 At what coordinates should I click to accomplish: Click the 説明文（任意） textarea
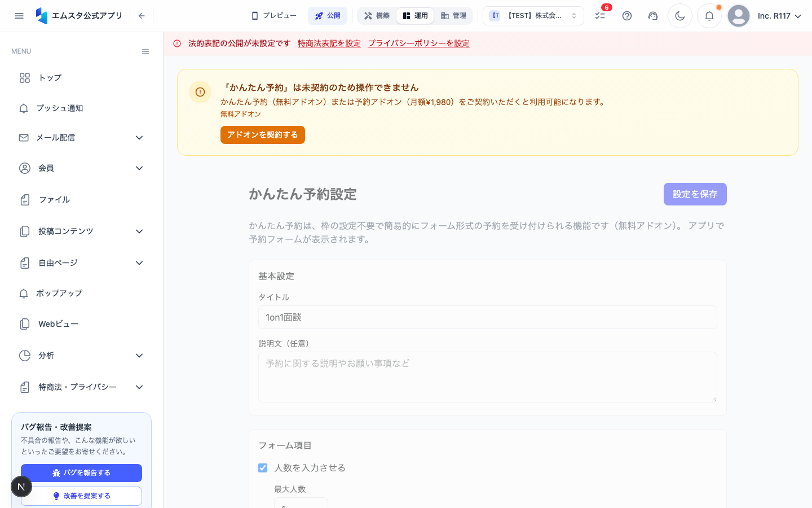point(488,377)
